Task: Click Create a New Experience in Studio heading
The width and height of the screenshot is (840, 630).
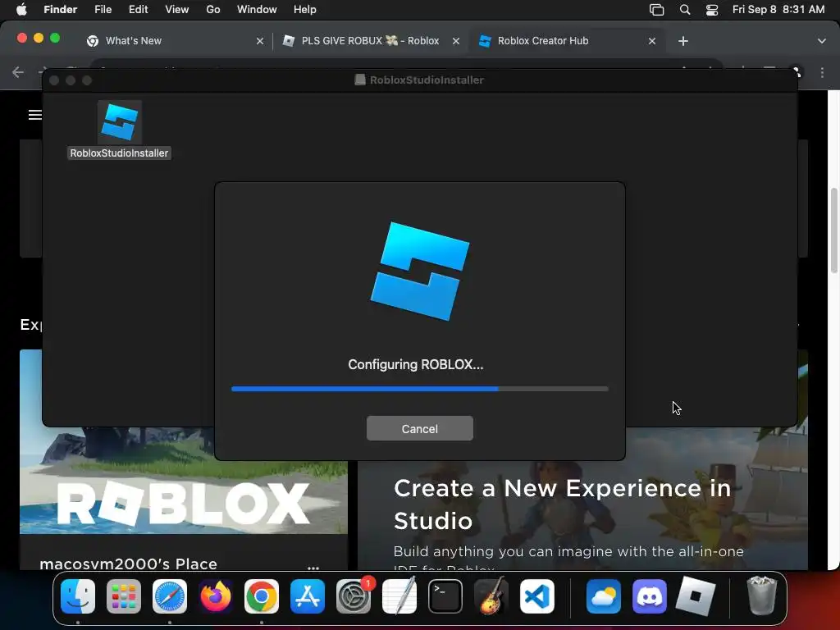Action: (x=563, y=504)
